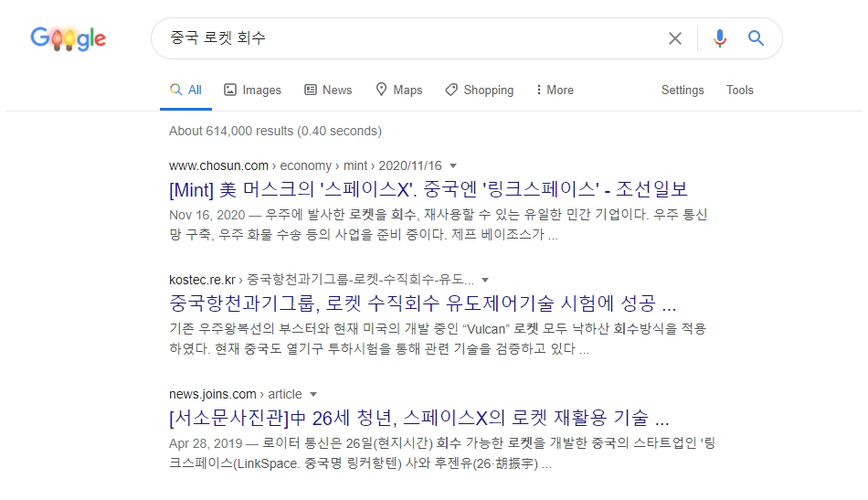Click the three-dot icon beside More
The height and width of the screenshot is (500, 868).
pos(539,90)
